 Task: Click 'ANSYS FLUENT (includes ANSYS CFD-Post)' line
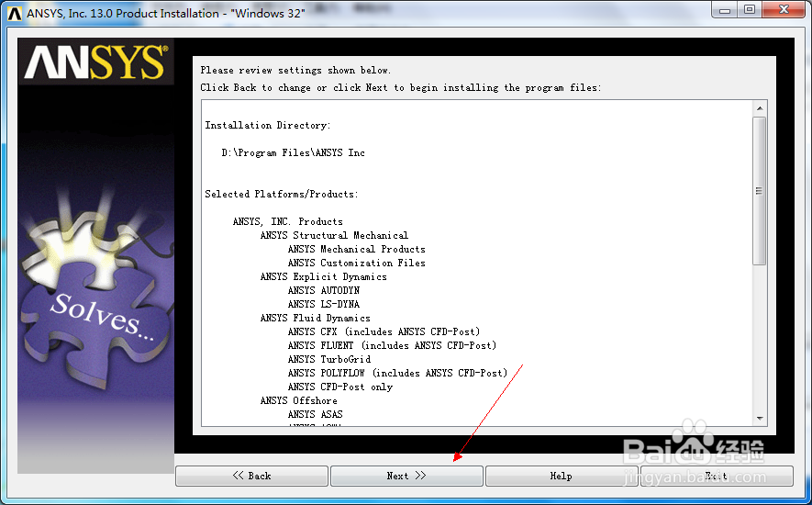coord(392,345)
